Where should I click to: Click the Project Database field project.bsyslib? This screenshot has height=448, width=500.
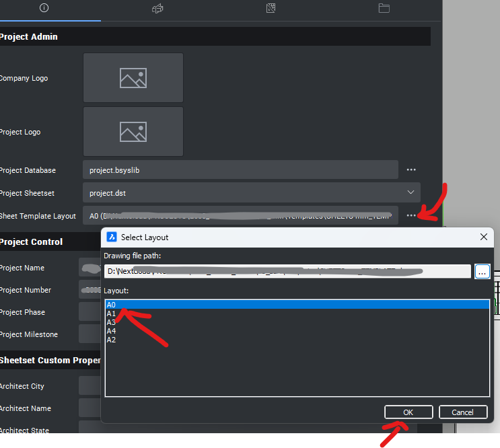[x=240, y=170]
